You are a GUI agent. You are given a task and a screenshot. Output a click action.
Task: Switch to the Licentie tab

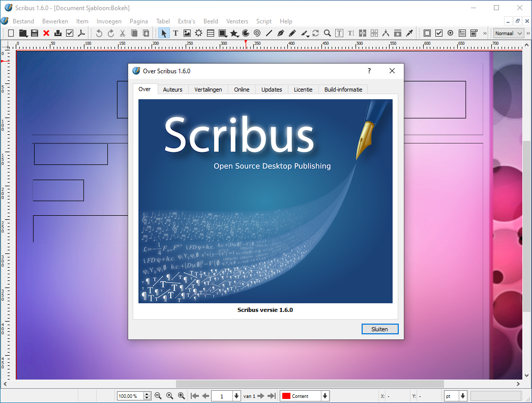[303, 89]
